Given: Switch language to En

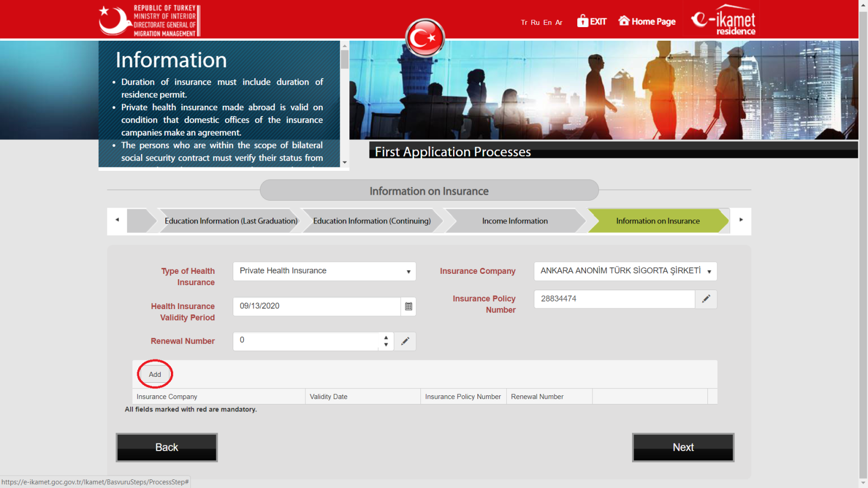Looking at the screenshot, I should (x=547, y=23).
